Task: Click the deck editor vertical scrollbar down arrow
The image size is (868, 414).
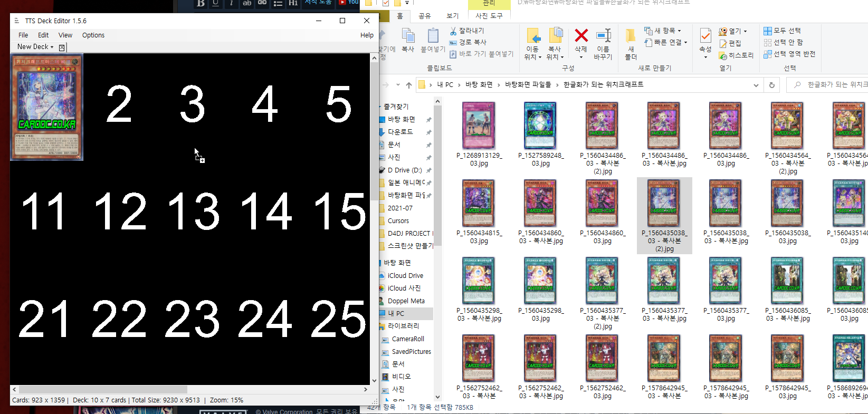Action: [374, 380]
